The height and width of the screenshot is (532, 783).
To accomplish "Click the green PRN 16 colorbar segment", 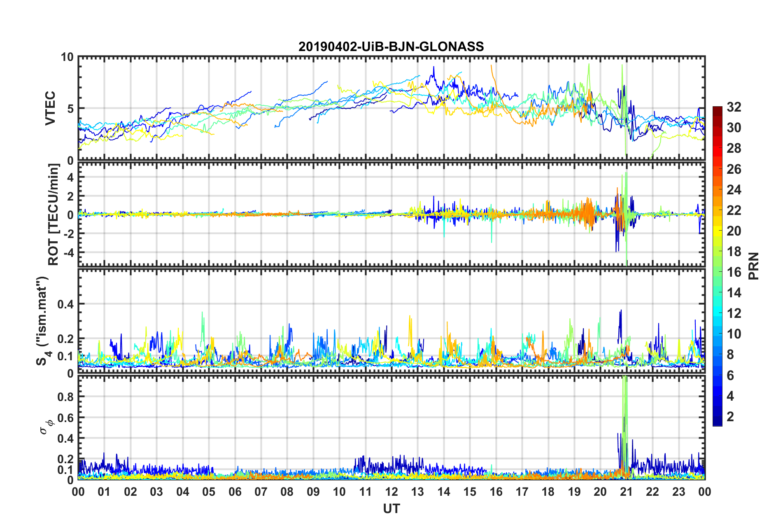I will [717, 272].
